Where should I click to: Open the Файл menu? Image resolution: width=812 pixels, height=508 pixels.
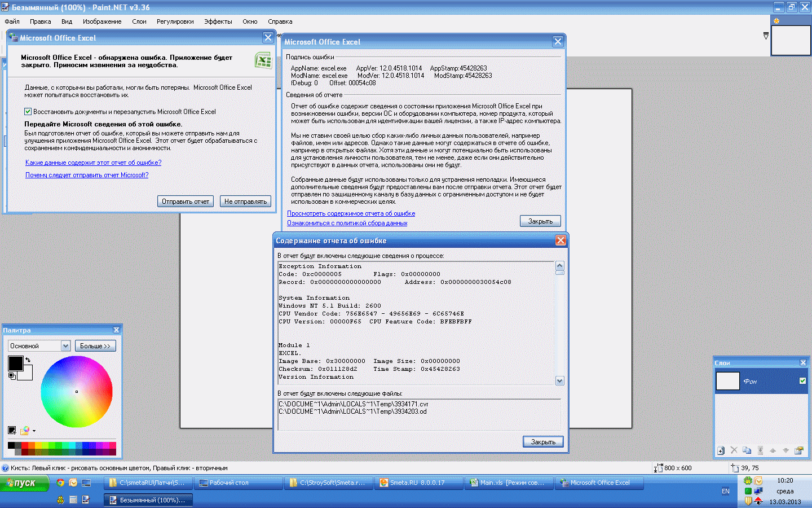pos(12,21)
